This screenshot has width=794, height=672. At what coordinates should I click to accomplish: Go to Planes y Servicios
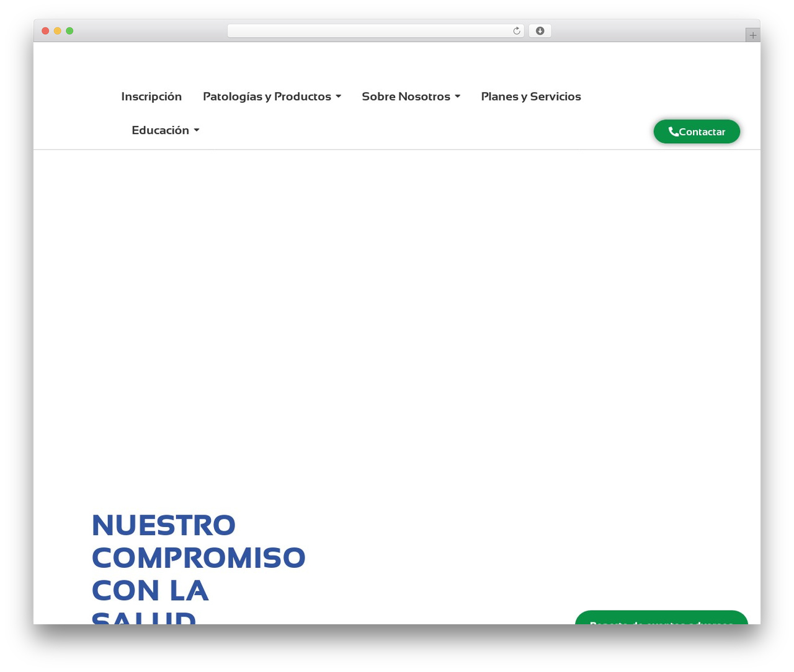tap(531, 97)
